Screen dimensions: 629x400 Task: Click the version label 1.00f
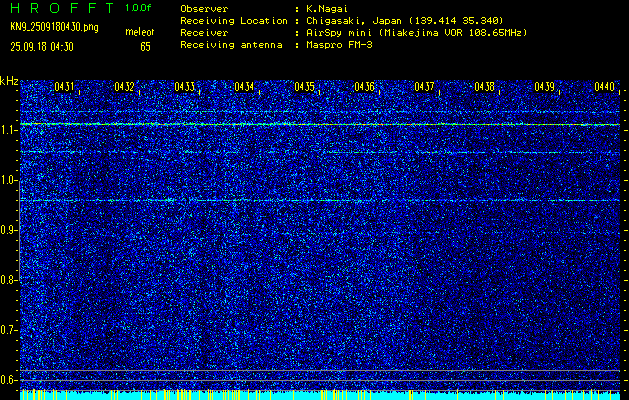click(x=138, y=8)
